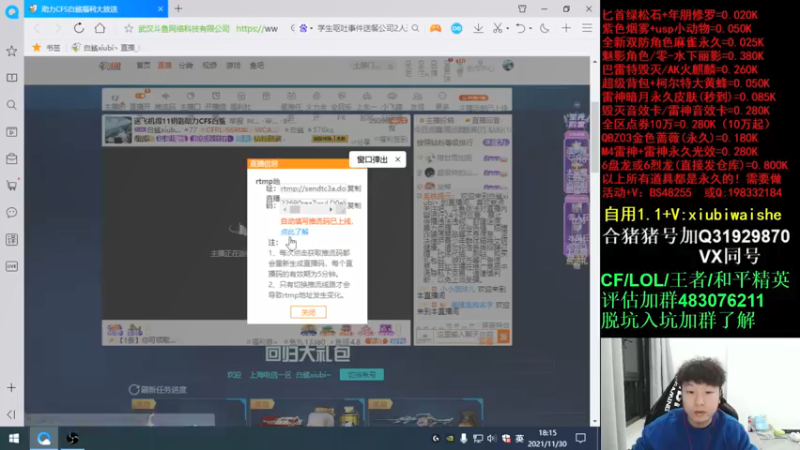The width and height of the screenshot is (800, 450).
Task: Expand the undo history dropdown arrow
Action: (x=530, y=29)
